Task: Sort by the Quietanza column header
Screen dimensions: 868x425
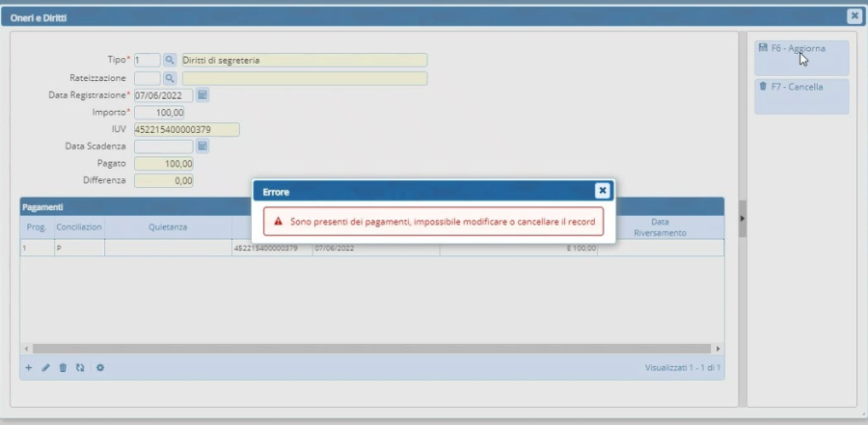Action: 168,227
